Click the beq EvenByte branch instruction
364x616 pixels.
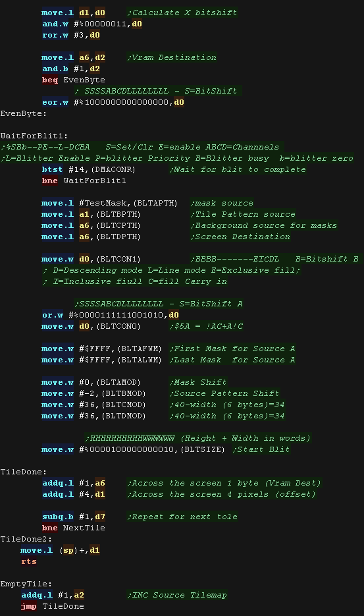[x=74, y=80]
